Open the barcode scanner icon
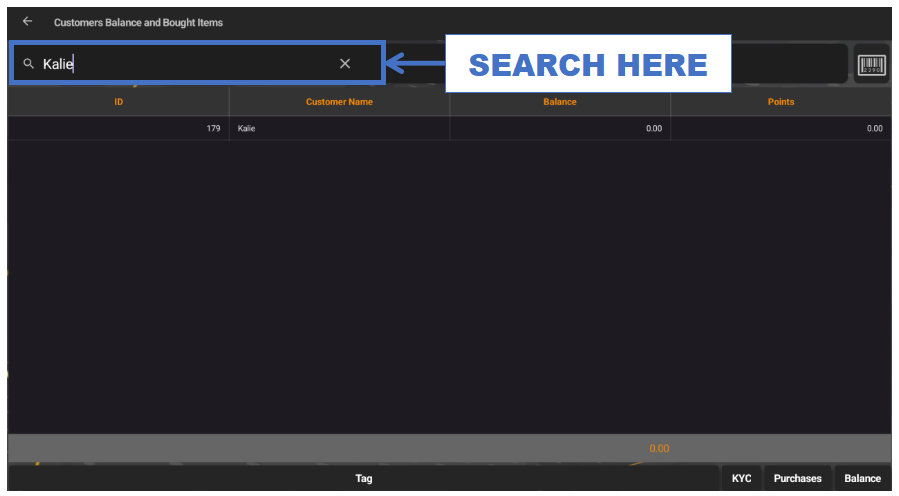The image size is (899, 496). coord(871,65)
